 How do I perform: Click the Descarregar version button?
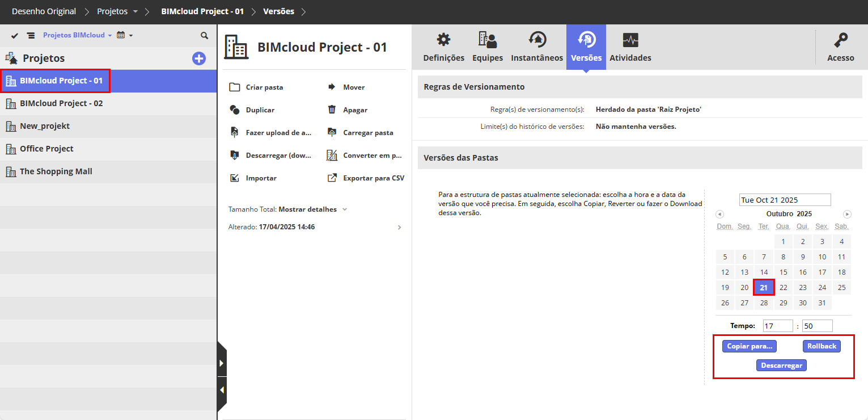[781, 366]
